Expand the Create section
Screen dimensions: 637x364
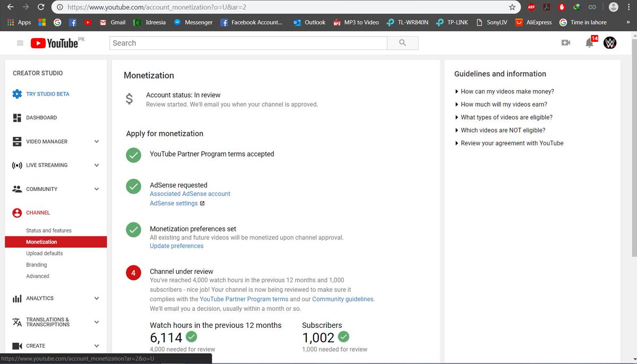[97, 345]
